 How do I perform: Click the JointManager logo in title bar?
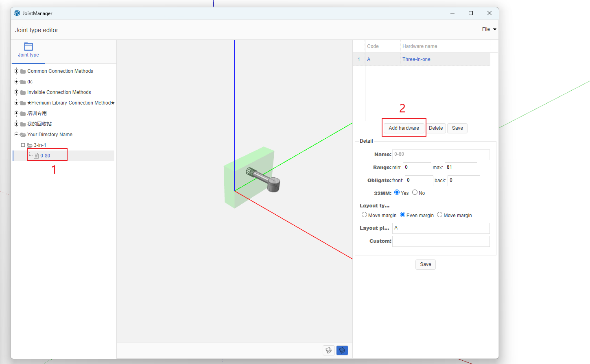point(17,13)
